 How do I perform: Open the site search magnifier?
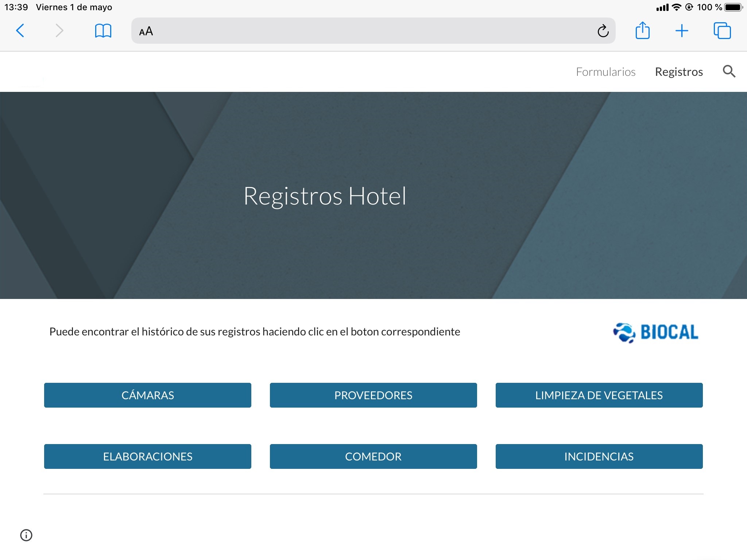point(729,71)
